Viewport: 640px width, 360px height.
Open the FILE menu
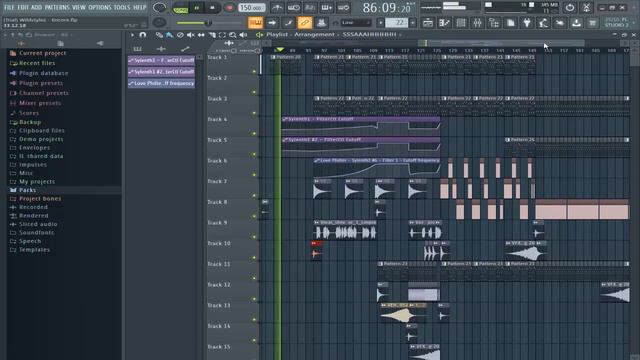[9, 7]
